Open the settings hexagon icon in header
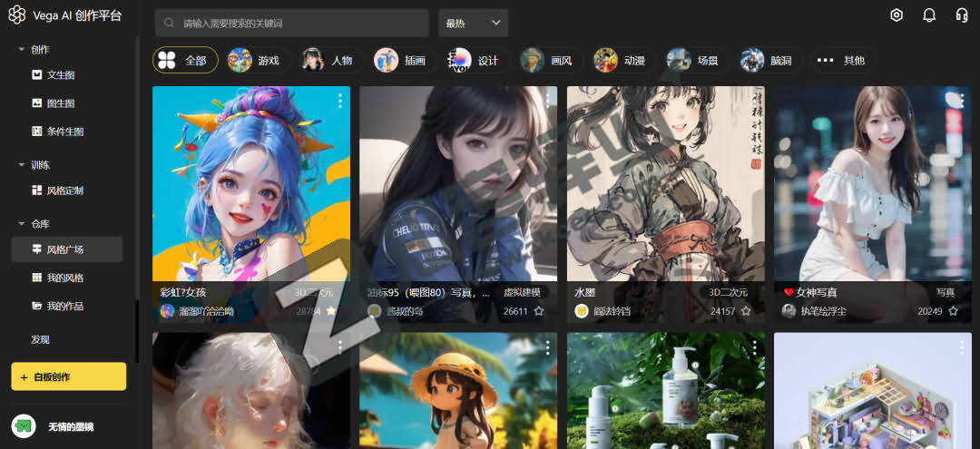 (897, 15)
